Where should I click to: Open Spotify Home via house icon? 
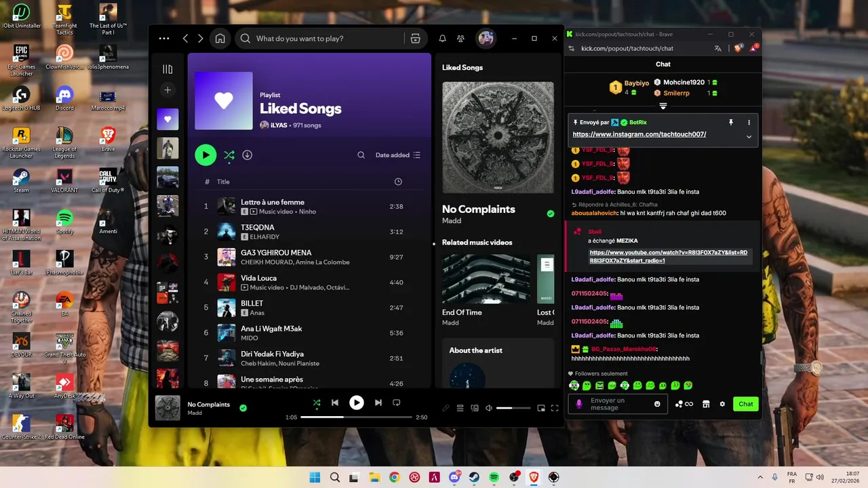coord(220,39)
